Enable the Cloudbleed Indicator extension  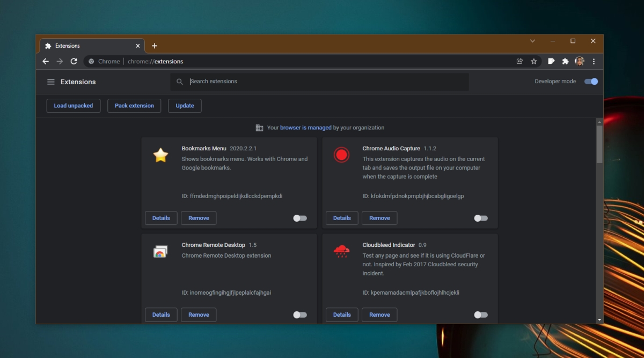click(x=481, y=315)
